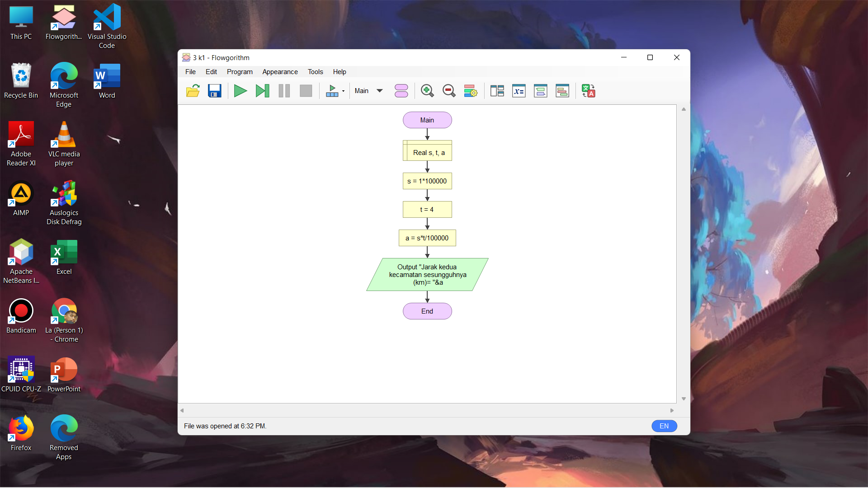The height and width of the screenshot is (488, 868).
Task: Zoom in on the flowchart
Action: coord(427,91)
